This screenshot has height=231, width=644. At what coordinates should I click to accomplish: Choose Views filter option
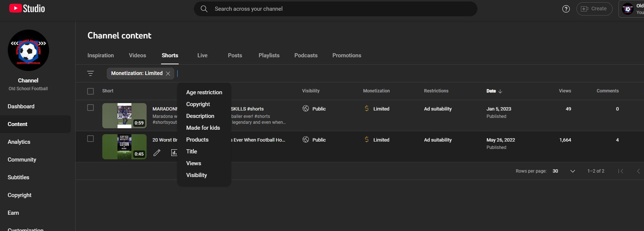[x=204, y=163]
